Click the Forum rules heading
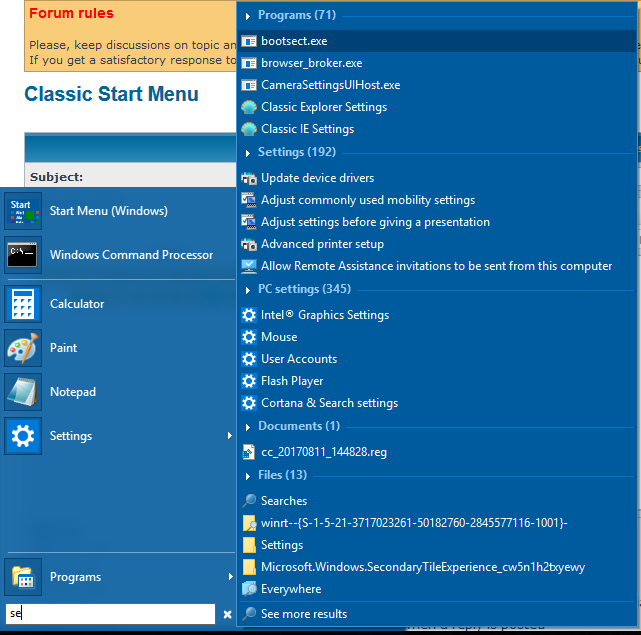The height and width of the screenshot is (635, 641). (x=71, y=13)
